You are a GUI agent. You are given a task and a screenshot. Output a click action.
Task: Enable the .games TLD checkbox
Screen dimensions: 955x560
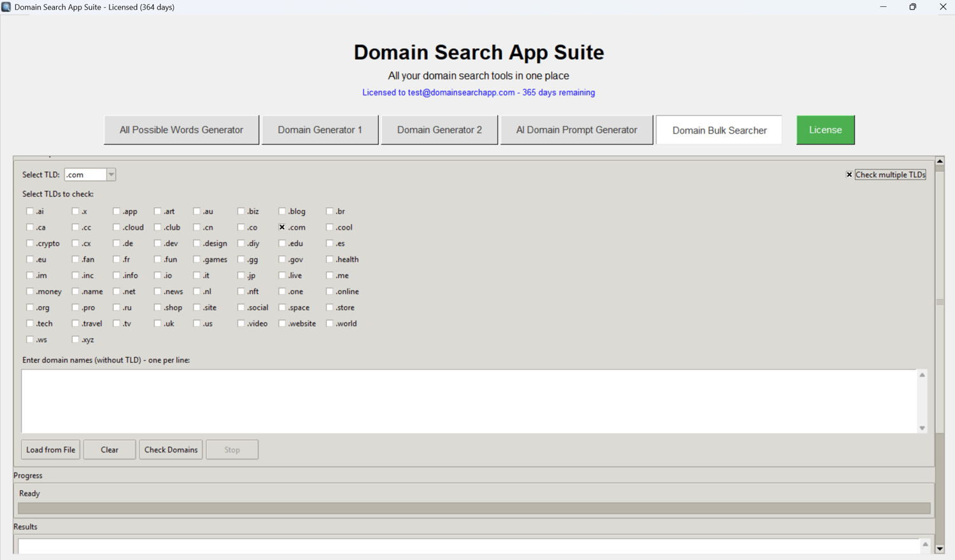(197, 259)
